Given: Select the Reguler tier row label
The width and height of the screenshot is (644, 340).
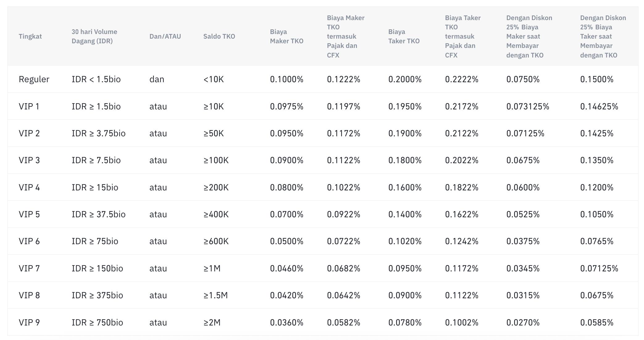Looking at the screenshot, I should [34, 79].
